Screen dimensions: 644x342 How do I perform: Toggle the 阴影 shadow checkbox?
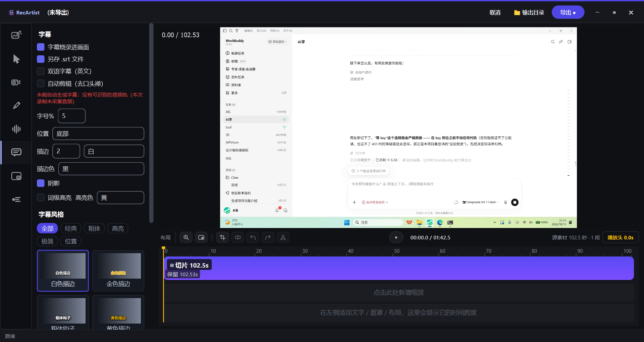coord(41,183)
